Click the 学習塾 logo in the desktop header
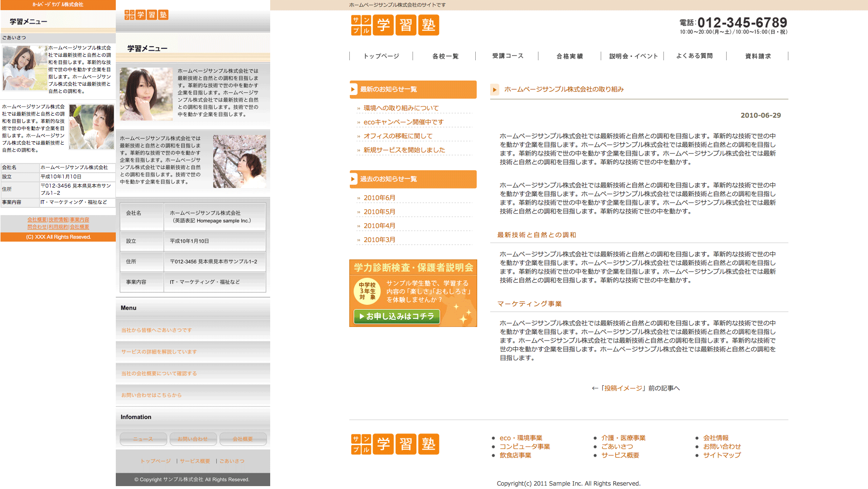This screenshot has width=868, height=489. 395,25
